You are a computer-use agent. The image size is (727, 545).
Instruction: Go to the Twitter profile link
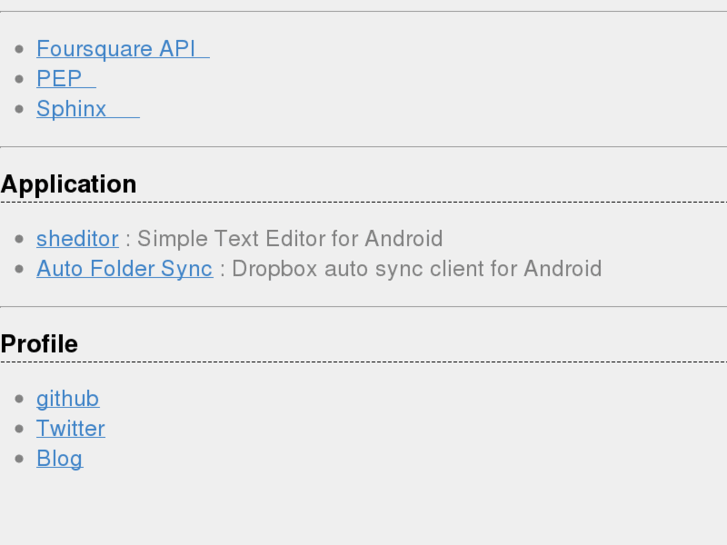coord(70,429)
